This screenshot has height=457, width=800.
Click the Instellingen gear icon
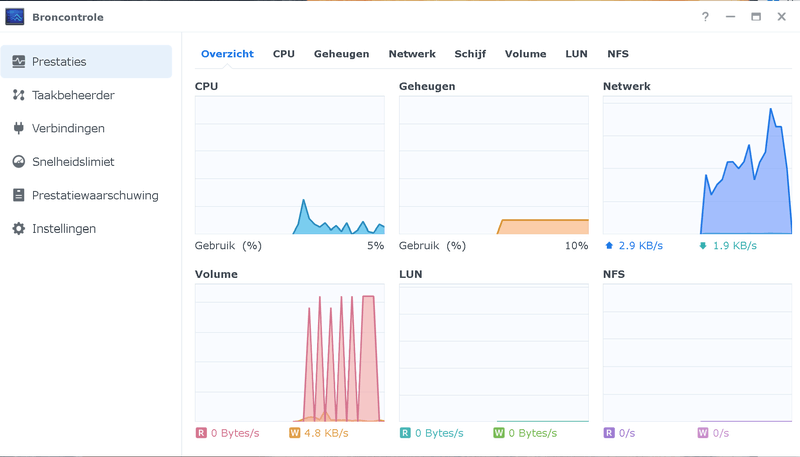tap(18, 229)
